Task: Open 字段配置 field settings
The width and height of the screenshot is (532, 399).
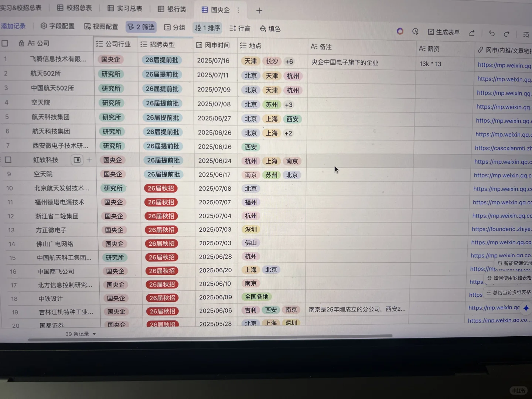Action: click(x=58, y=26)
